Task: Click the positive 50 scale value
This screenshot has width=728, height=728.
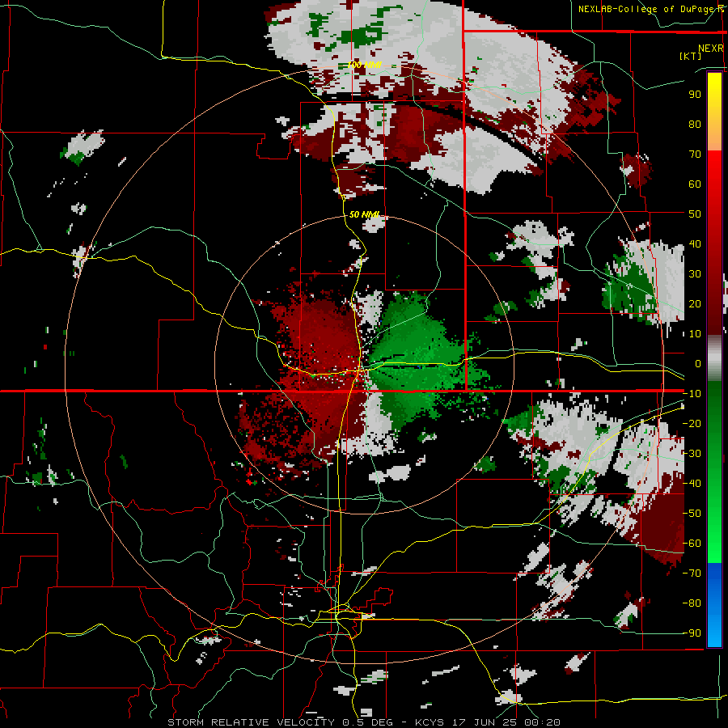Action: tap(695, 214)
